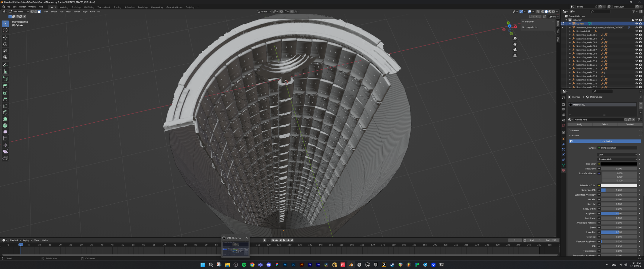Switch to solid viewport shading
Screen dimensions: 644x269
[x=546, y=12]
